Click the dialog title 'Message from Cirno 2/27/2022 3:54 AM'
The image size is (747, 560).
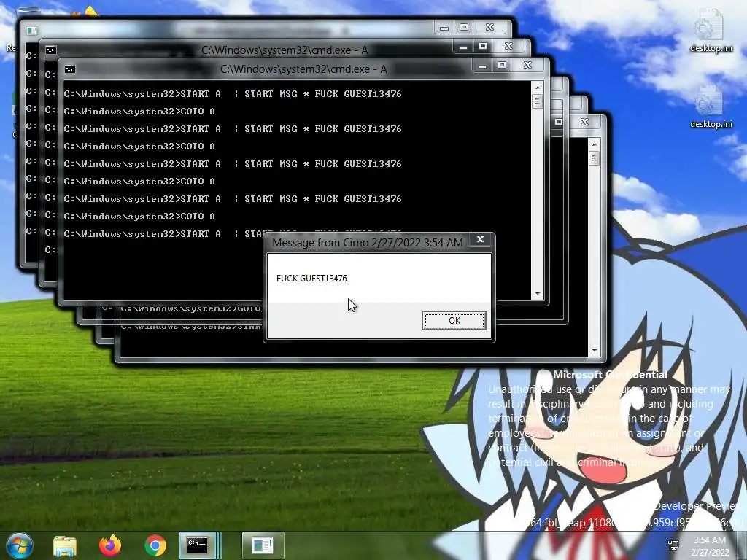coord(368,243)
